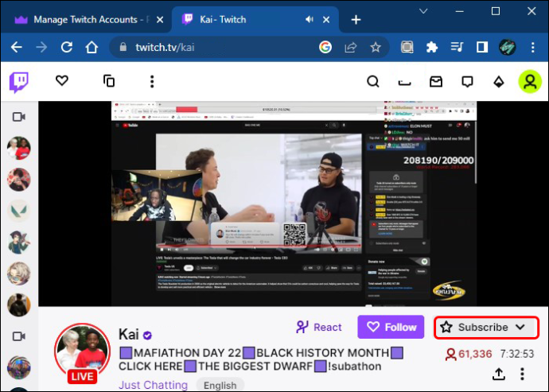The height and width of the screenshot is (392, 549).
Task: Switch to the Manage Twitch Accounts tab
Action: point(86,20)
